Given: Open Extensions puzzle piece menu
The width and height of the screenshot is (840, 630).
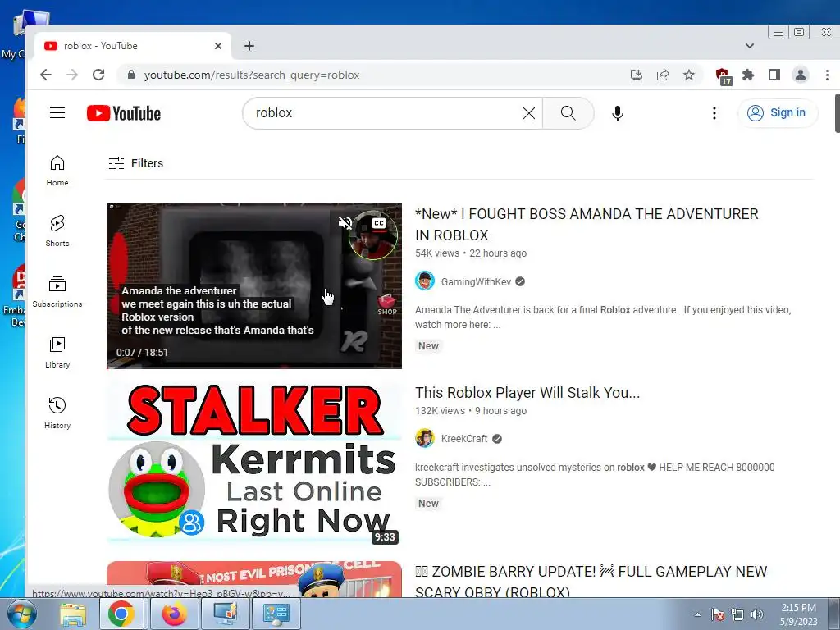Looking at the screenshot, I should click(748, 75).
